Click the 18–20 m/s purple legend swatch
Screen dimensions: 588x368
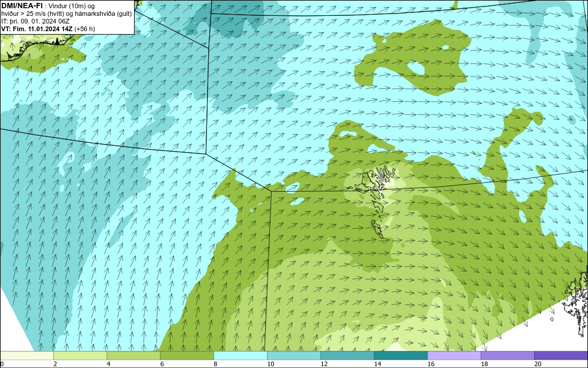click(x=508, y=355)
